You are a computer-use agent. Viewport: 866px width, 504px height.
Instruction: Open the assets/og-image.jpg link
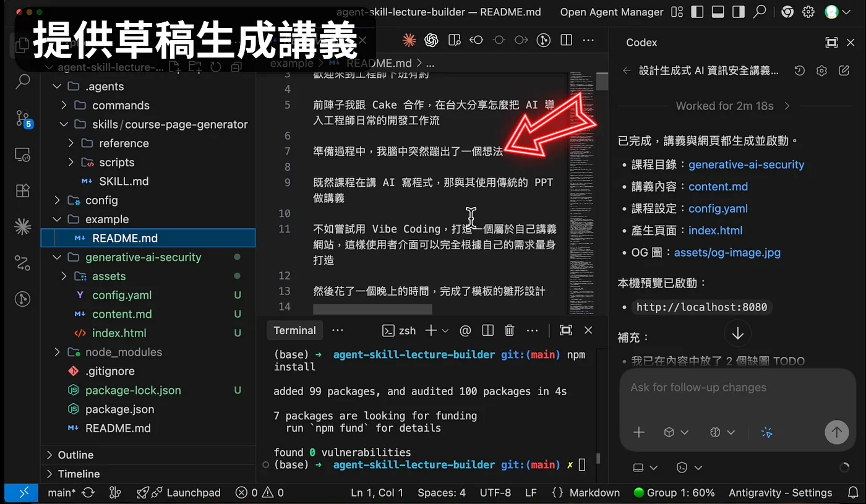(x=727, y=252)
